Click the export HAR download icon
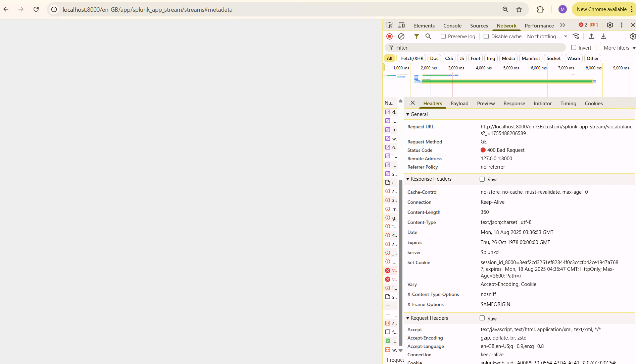636x364 pixels. 603,36
